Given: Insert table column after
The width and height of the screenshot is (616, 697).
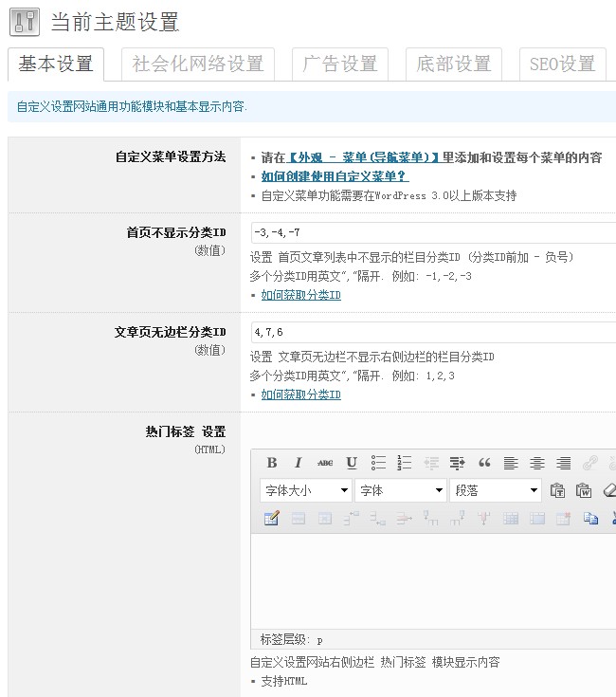Looking at the screenshot, I should point(457,519).
